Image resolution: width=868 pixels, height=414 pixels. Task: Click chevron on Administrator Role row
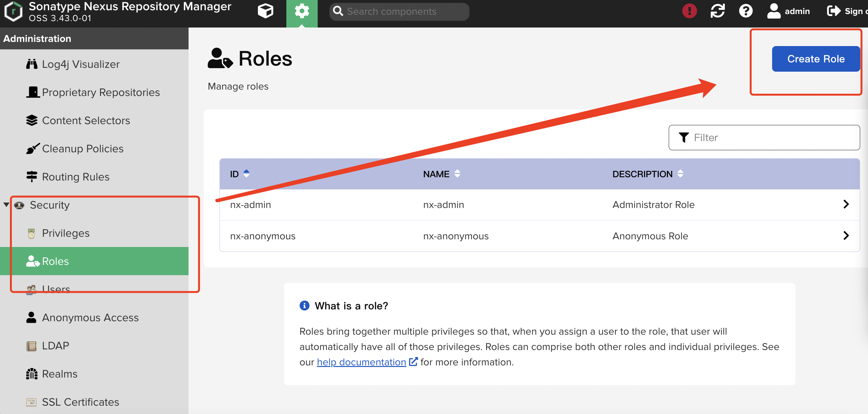coord(846,204)
